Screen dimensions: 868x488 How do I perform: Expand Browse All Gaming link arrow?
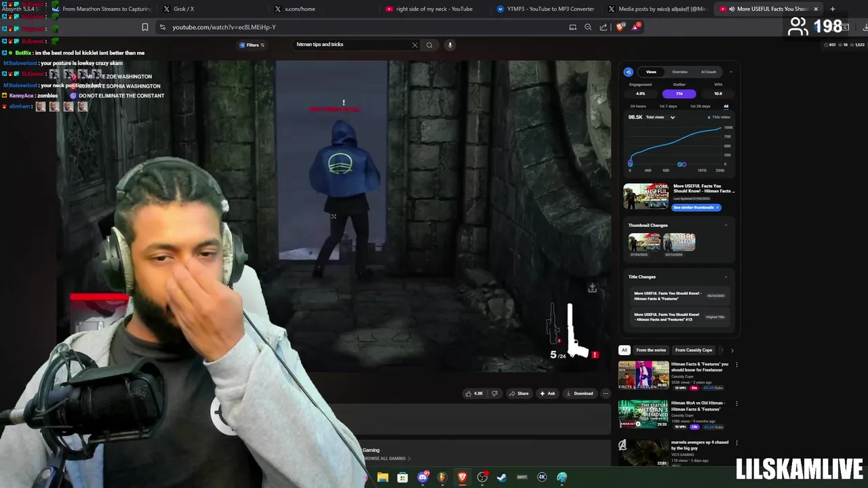(x=409, y=459)
